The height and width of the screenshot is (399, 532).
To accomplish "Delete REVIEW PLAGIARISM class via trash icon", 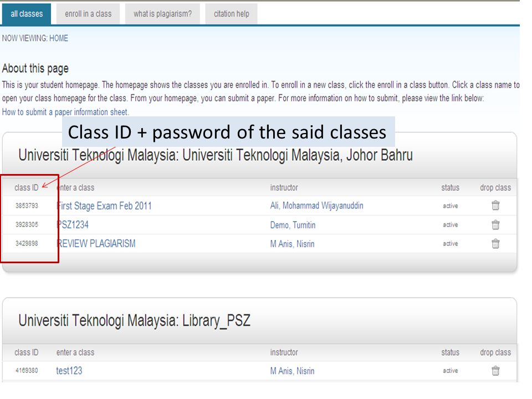I will click(x=495, y=244).
